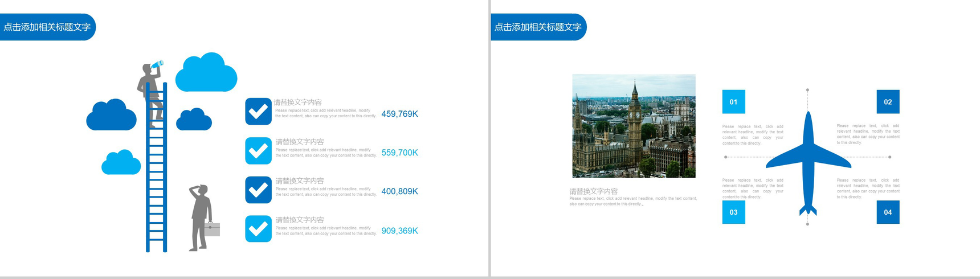Select the description paragraph in the 459,769K row
The width and height of the screenshot is (980, 279).
[325, 113]
